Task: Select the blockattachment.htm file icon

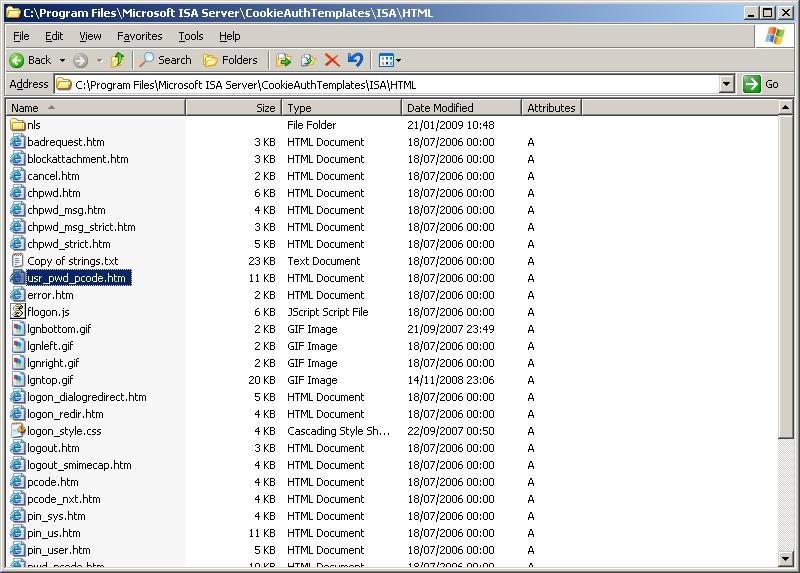Action: click(17, 159)
